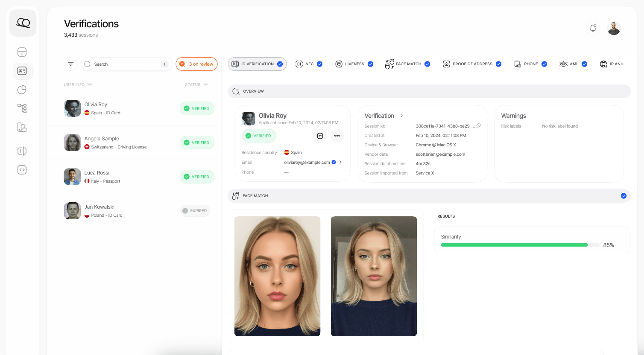Screen dimensions: 644x355
Task: Open the Dashboard panel from the sidebar
Action: pyautogui.click(x=22, y=52)
